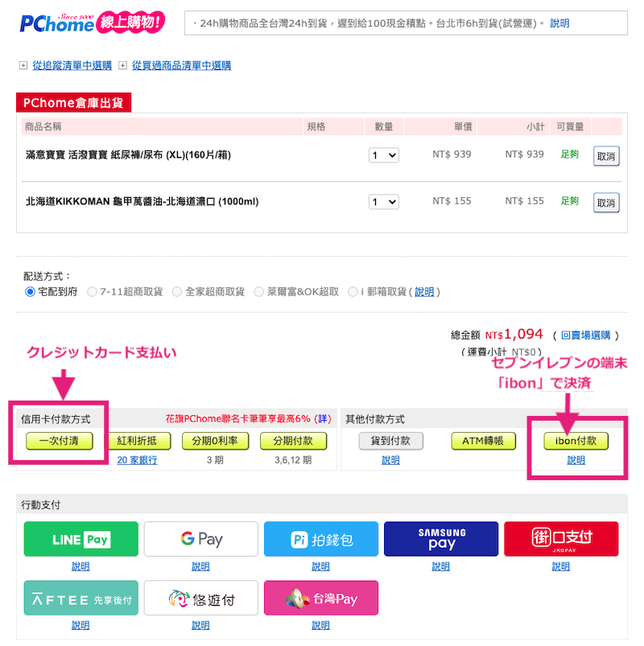Select Pi 拍錢包 payment
Image resolution: width=644 pixels, height=646 pixels.
point(320,539)
